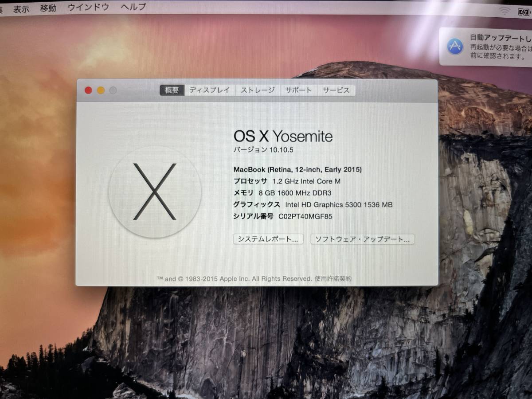Screen dimensions: 532x399
Task: Click the large OS X logo
Action: (x=155, y=192)
